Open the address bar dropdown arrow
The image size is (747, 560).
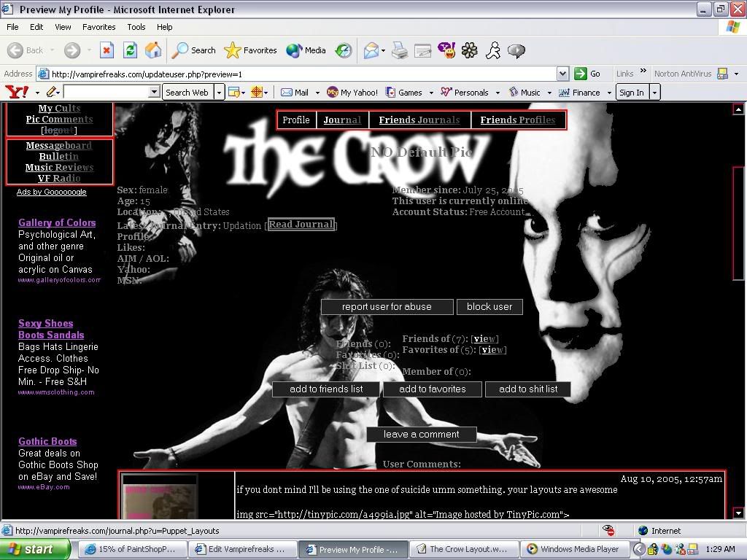tap(562, 74)
